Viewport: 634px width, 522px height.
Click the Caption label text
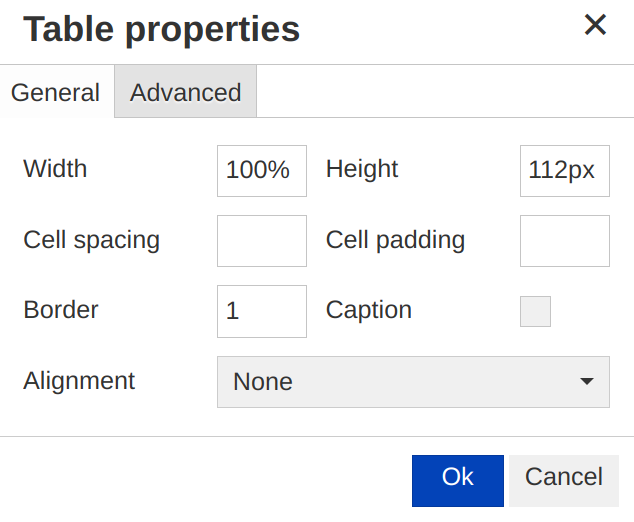pyautogui.click(x=369, y=310)
